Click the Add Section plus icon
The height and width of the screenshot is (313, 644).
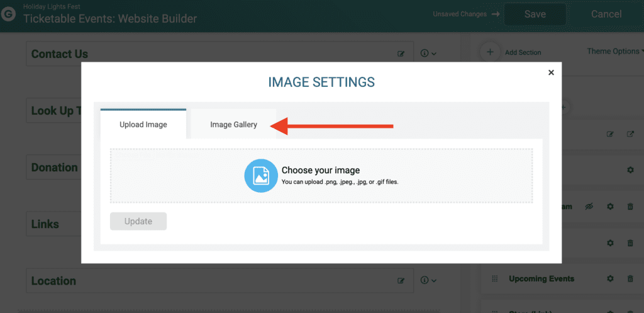(490, 52)
